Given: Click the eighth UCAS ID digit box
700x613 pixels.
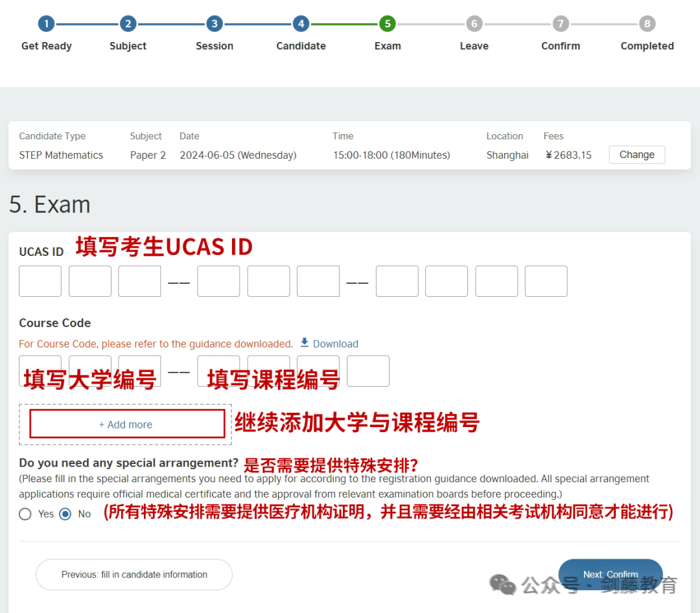Looking at the screenshot, I should [447, 281].
